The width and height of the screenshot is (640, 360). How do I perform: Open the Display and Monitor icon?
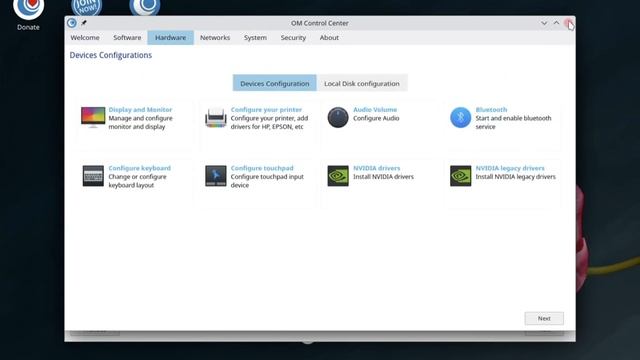(x=93, y=118)
